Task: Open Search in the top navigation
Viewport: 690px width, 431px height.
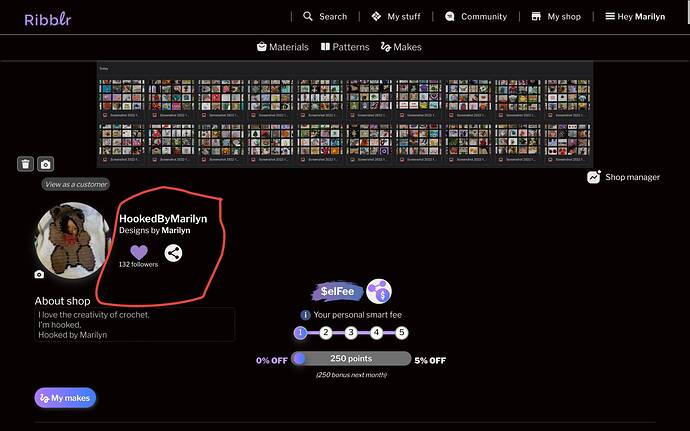Action: pyautogui.click(x=325, y=17)
